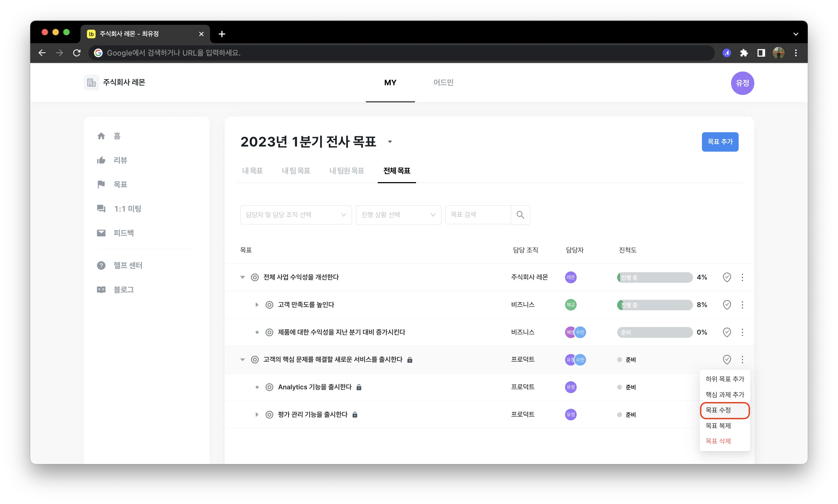Click the 목표 flag icon in sidebar
838x504 pixels.
pos(101,185)
